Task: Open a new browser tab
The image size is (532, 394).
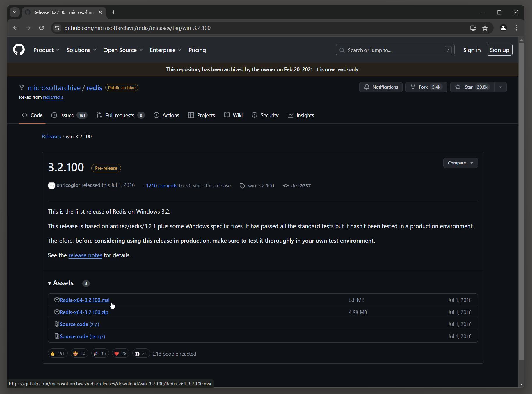Action: point(114,12)
